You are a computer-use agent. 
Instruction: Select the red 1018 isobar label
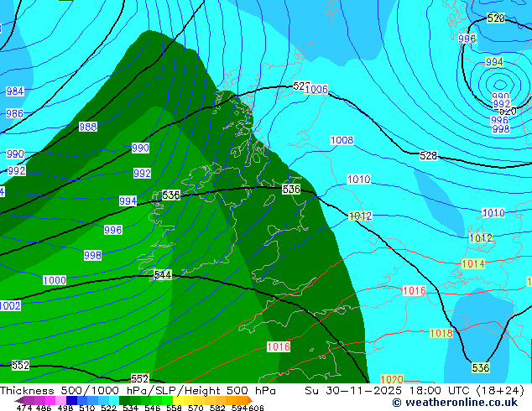[441, 333]
